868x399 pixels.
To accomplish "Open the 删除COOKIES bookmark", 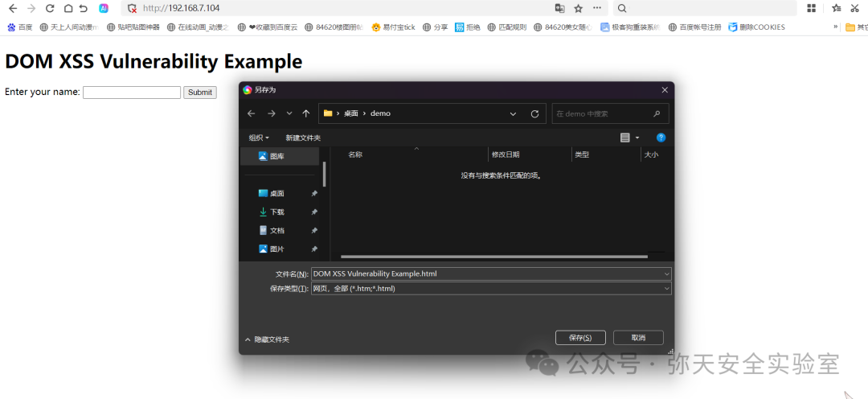I will click(x=757, y=27).
